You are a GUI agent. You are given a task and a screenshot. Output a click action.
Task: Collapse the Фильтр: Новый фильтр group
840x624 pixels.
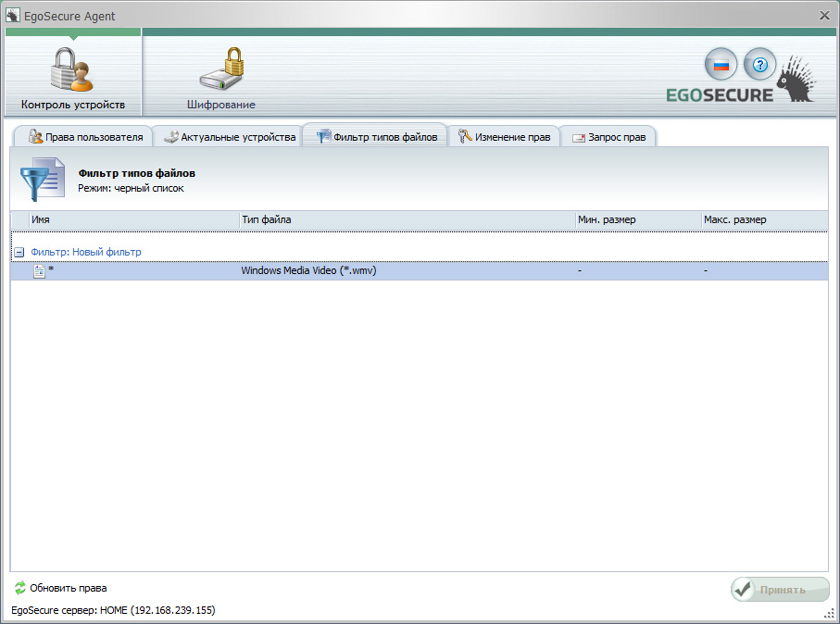19,252
